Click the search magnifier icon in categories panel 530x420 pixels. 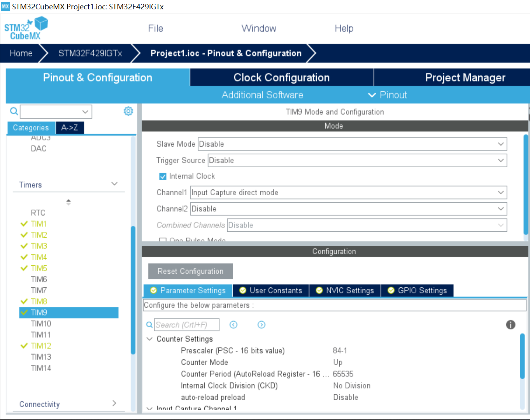(14, 112)
